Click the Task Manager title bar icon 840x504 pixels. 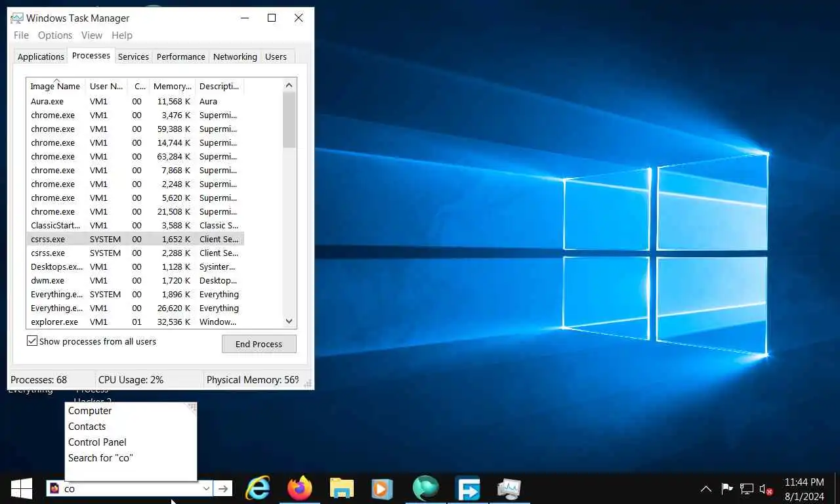point(17,18)
